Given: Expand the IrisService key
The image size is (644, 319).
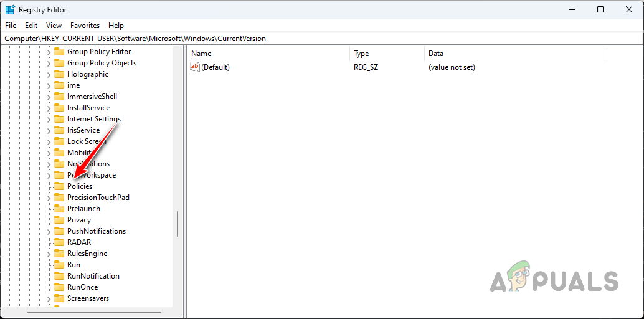Looking at the screenshot, I should (49, 130).
